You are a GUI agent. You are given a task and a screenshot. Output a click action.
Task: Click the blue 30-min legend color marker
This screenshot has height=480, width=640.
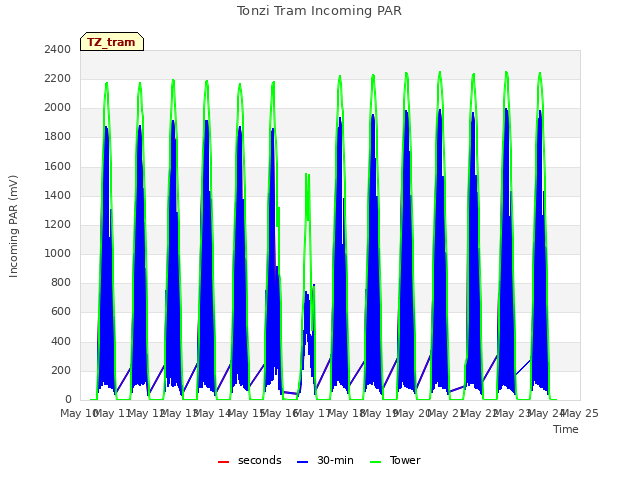tap(302, 462)
